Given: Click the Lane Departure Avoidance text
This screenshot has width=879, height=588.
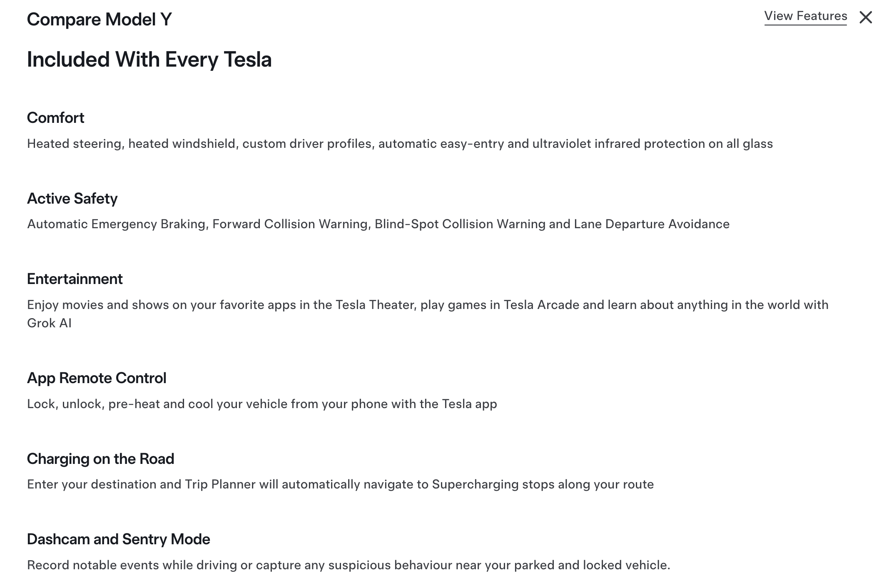Looking at the screenshot, I should 651,224.
